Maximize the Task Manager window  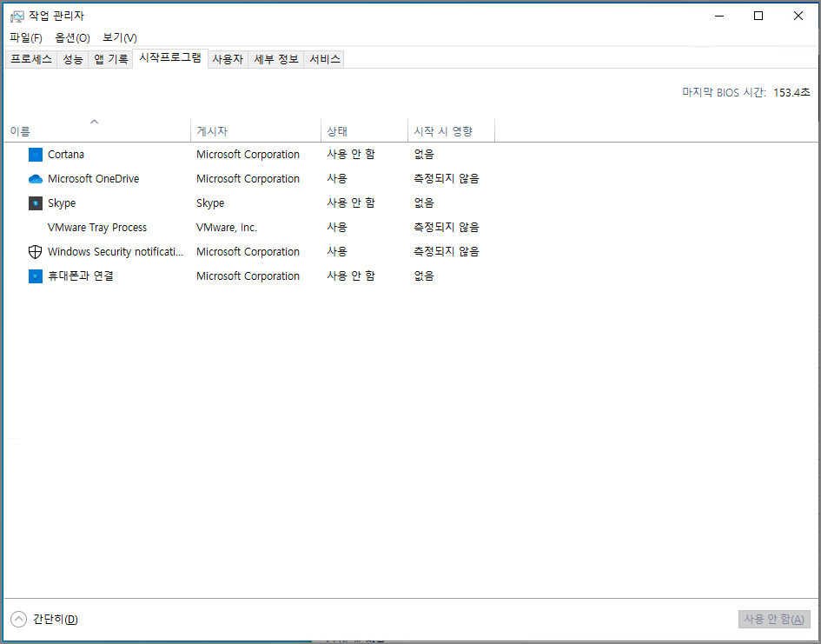point(758,17)
